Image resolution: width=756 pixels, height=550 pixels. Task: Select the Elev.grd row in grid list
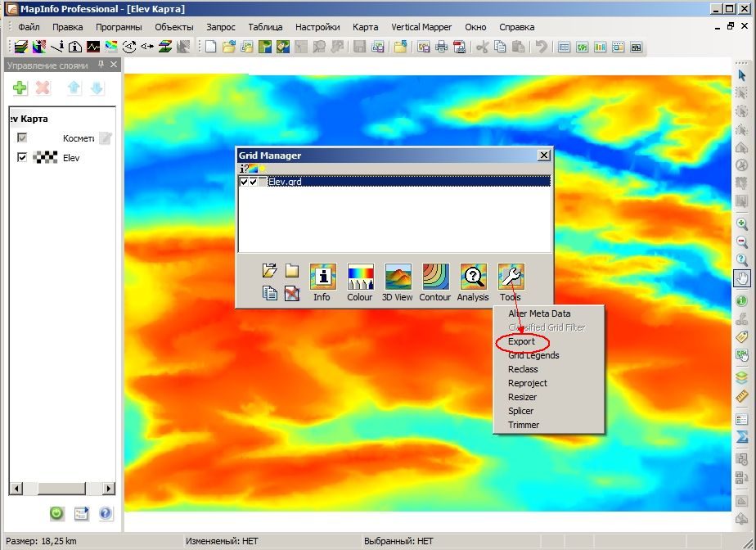(394, 182)
